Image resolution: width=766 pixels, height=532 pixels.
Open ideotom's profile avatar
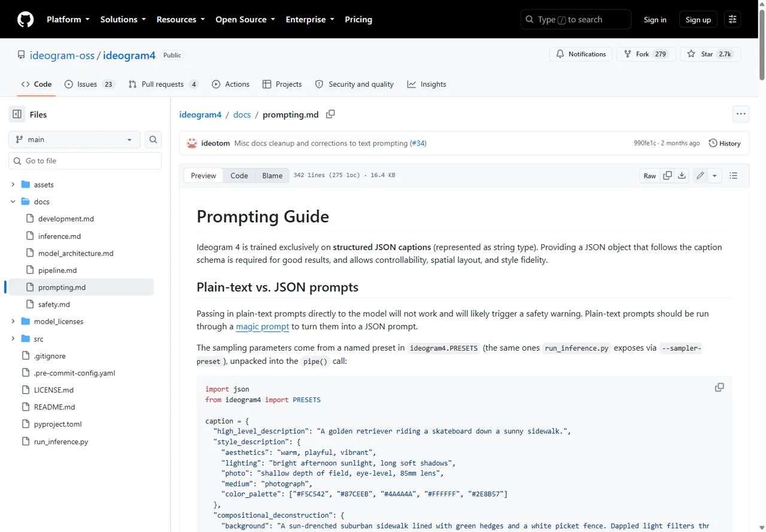point(192,143)
